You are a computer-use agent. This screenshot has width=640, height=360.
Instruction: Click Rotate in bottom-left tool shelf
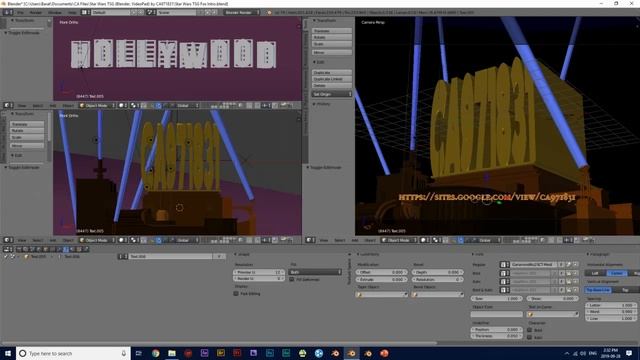(x=27, y=131)
